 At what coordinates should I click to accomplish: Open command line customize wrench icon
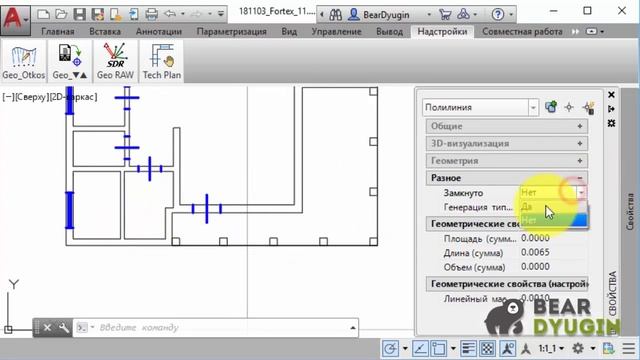tap(64, 328)
